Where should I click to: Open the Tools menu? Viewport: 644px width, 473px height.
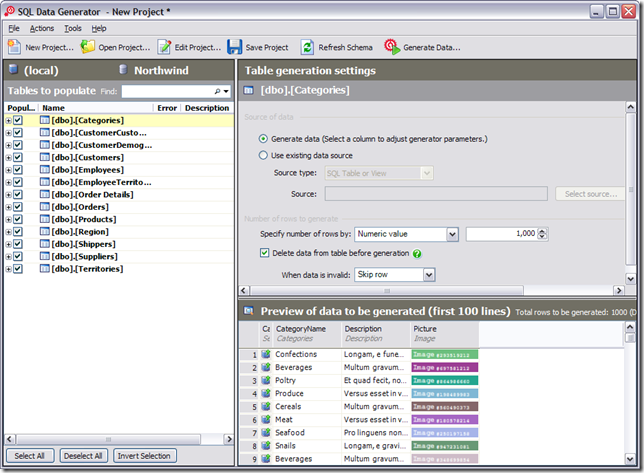click(x=73, y=28)
